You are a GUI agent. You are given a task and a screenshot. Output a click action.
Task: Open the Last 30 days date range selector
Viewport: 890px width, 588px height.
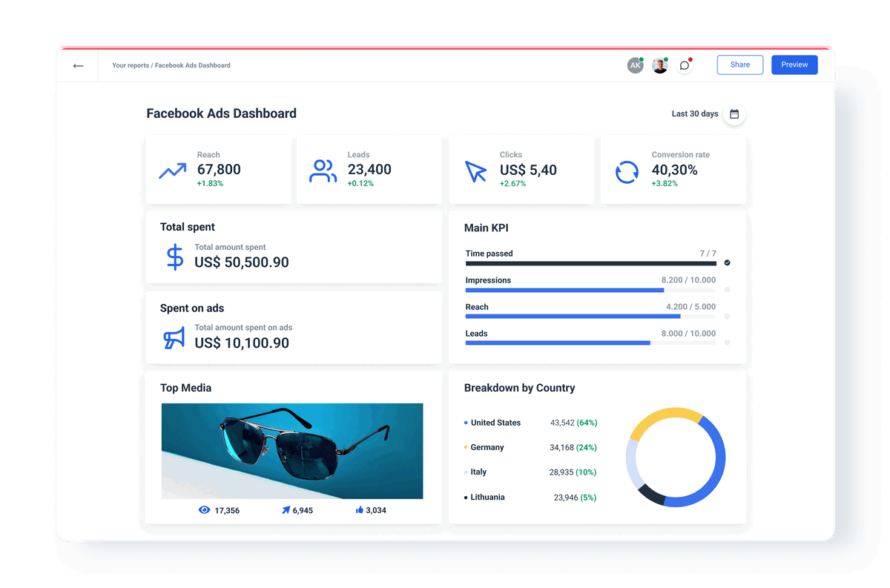[x=694, y=113]
